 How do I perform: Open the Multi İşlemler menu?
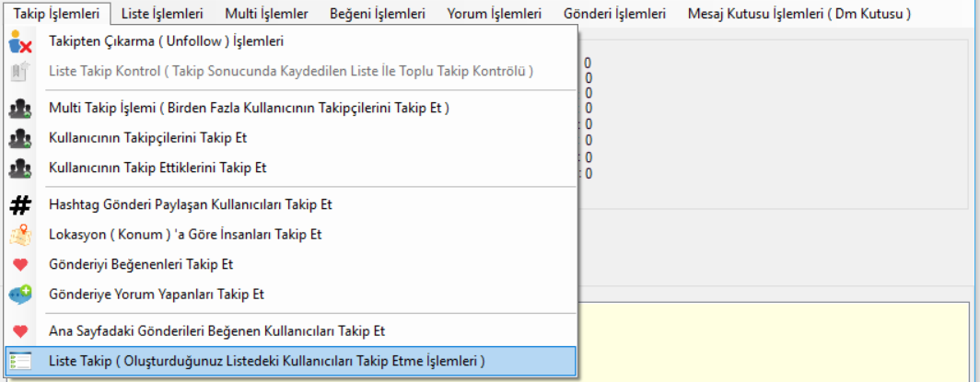266,14
